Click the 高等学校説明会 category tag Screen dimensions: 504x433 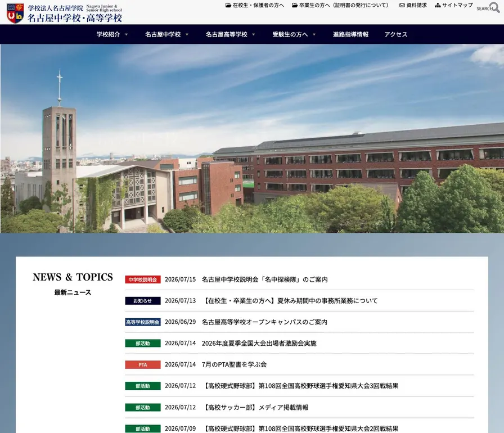(x=143, y=322)
